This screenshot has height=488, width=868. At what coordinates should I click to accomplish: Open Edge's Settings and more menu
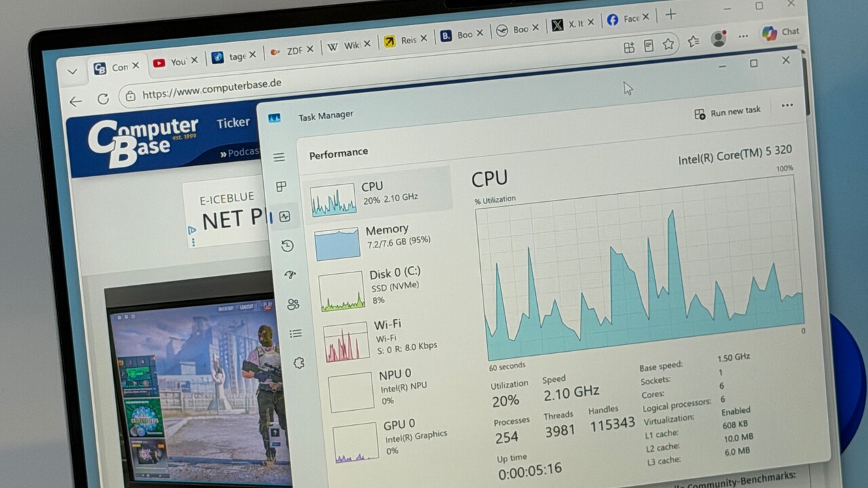click(x=744, y=36)
